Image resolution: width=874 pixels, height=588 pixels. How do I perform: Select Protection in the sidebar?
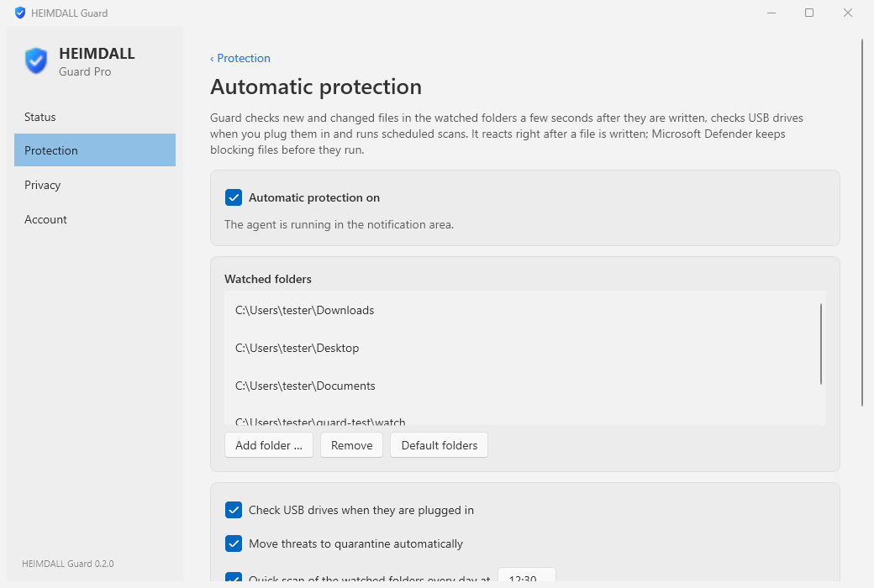pyautogui.click(x=95, y=150)
